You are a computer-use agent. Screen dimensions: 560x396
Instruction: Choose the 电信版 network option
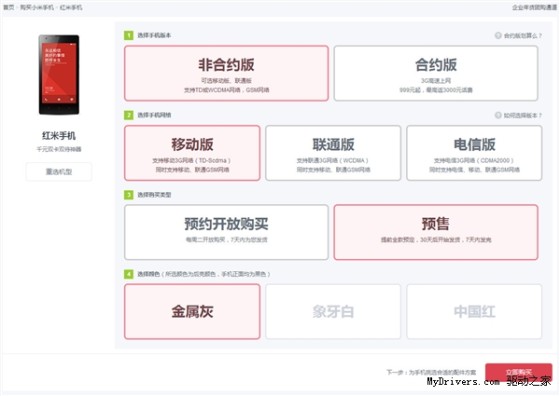pos(474,153)
